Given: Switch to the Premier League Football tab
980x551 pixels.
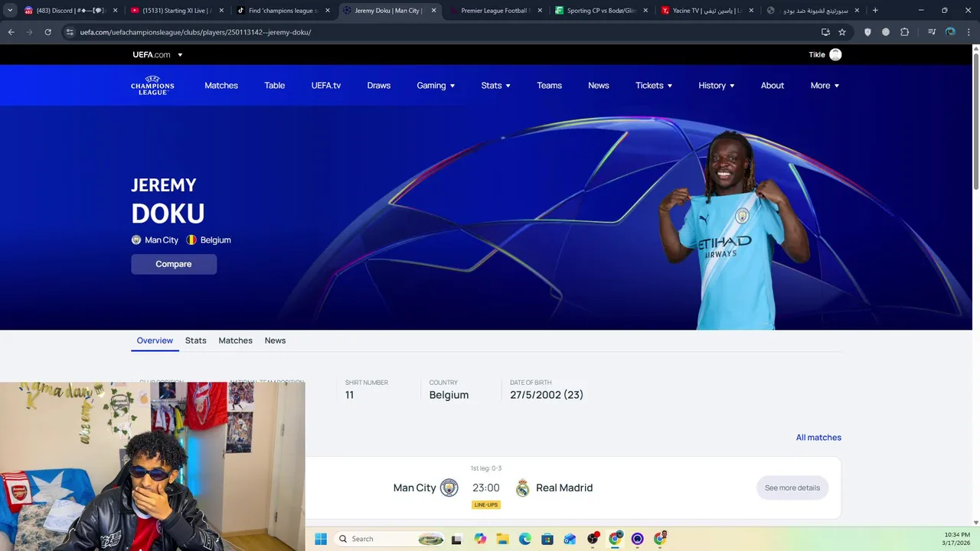Looking at the screenshot, I should 496,11.
